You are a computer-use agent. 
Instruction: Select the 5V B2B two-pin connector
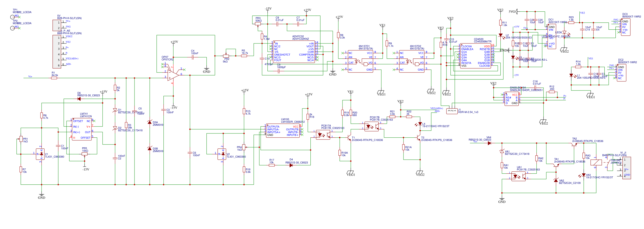coord(57,25)
